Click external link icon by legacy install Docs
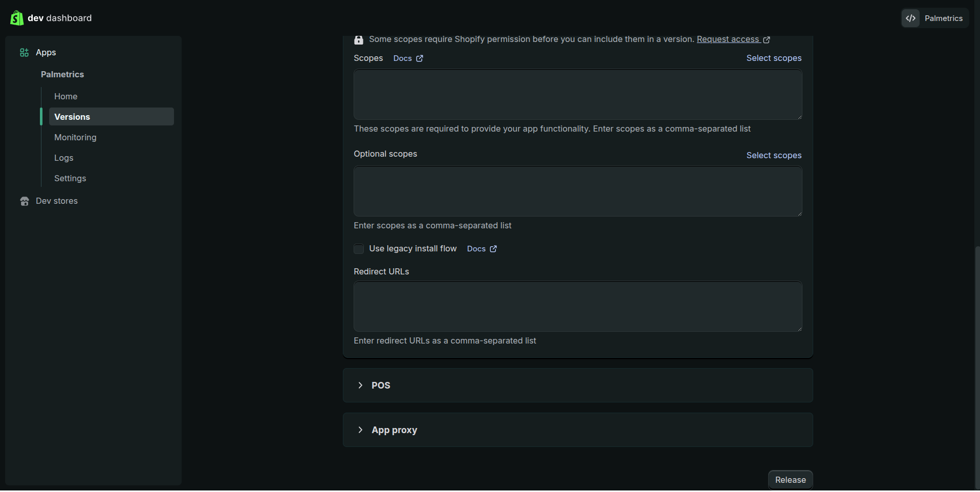This screenshot has height=492, width=980. click(x=493, y=249)
